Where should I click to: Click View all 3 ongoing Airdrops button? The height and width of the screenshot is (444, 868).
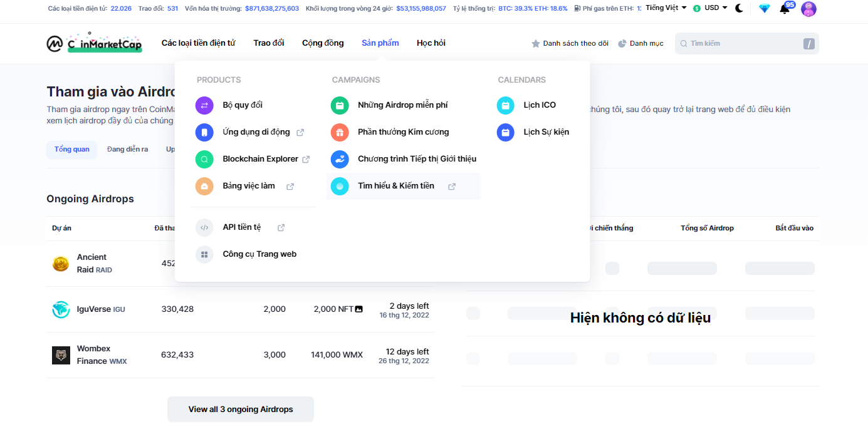pyautogui.click(x=241, y=410)
